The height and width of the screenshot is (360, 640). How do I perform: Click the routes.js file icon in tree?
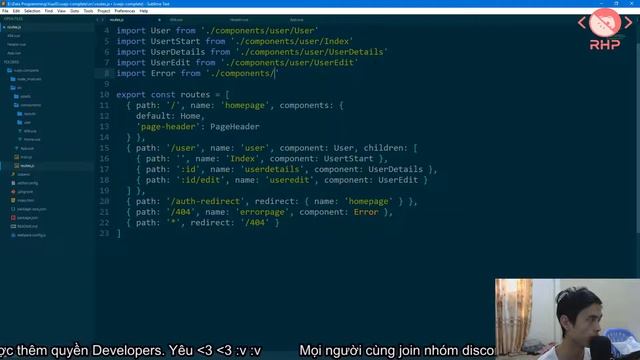coord(16,166)
